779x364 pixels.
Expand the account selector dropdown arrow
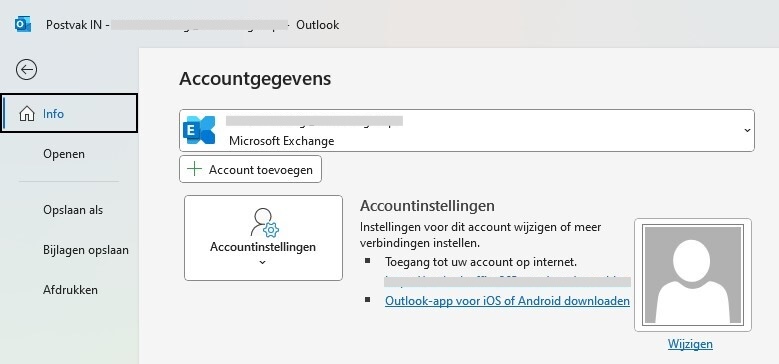click(x=747, y=130)
